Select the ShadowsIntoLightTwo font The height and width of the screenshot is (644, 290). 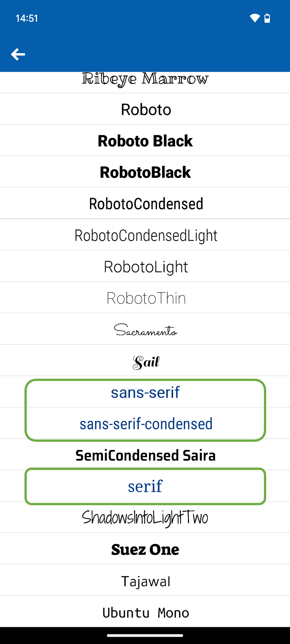click(x=145, y=518)
